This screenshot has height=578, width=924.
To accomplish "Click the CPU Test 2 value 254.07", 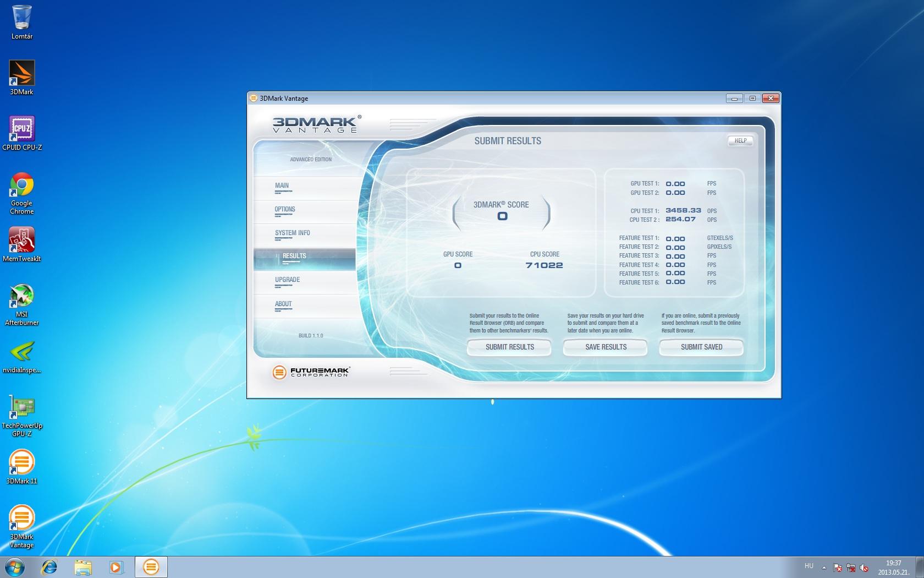I will pos(680,219).
